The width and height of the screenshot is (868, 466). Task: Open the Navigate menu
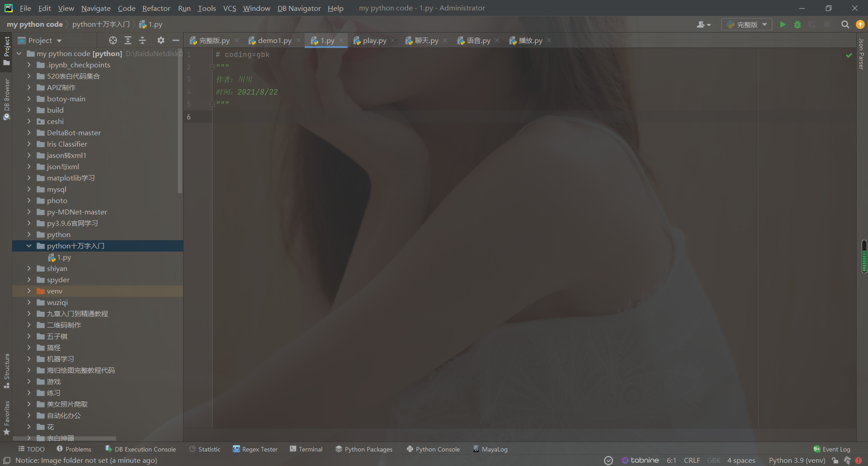[x=96, y=8]
